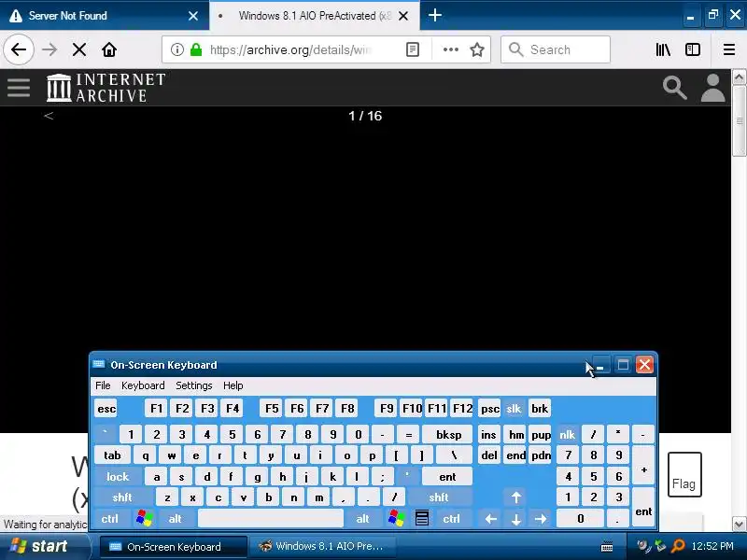Open the File menu in On-Screen Keyboard
Screen dimensions: 747x560
tap(103, 385)
